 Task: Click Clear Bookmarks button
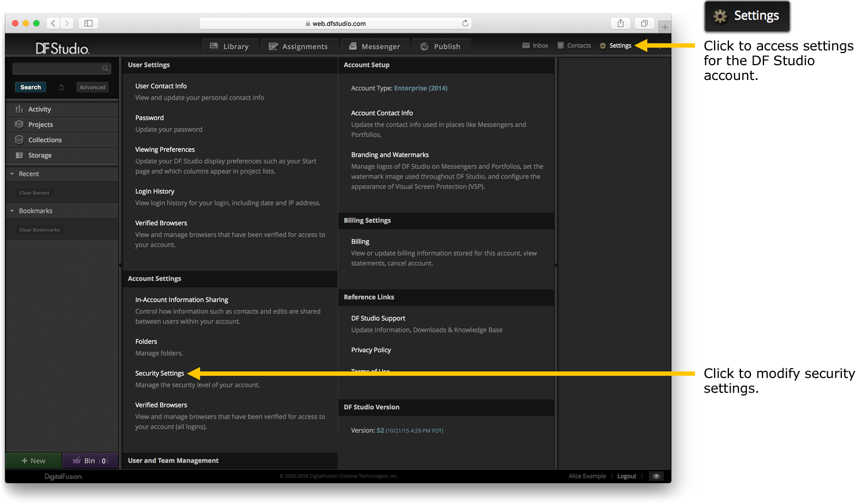coord(39,230)
